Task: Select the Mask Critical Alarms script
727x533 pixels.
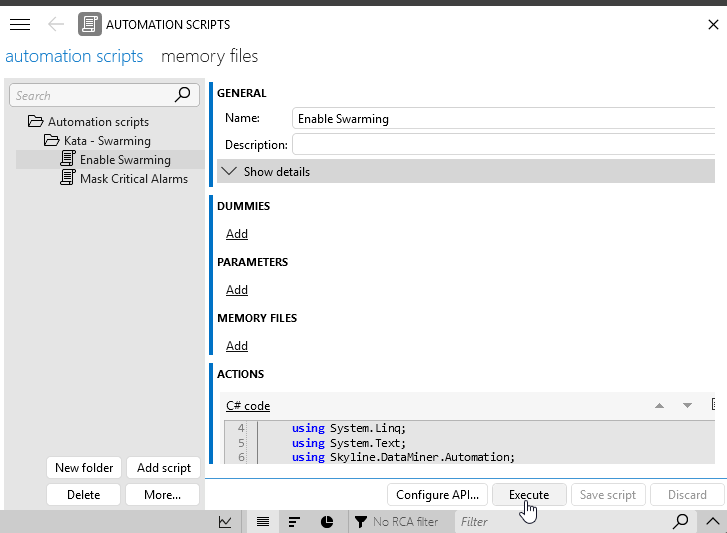Action: (x=134, y=179)
